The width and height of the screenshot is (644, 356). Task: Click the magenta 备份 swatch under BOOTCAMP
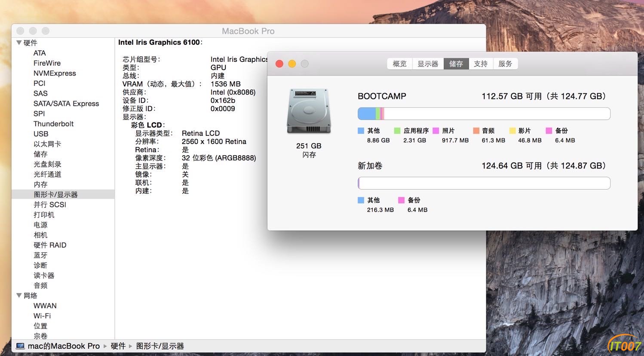click(x=549, y=131)
